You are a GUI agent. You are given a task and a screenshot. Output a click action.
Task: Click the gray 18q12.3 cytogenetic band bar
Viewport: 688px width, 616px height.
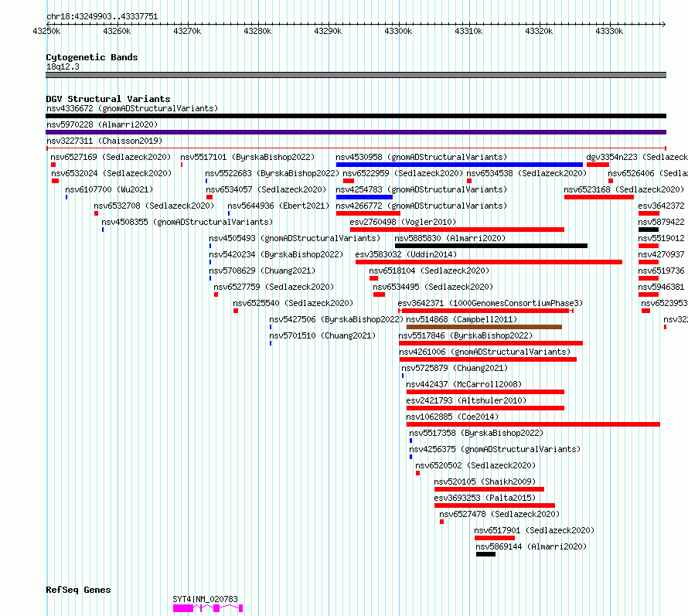pyautogui.click(x=356, y=75)
